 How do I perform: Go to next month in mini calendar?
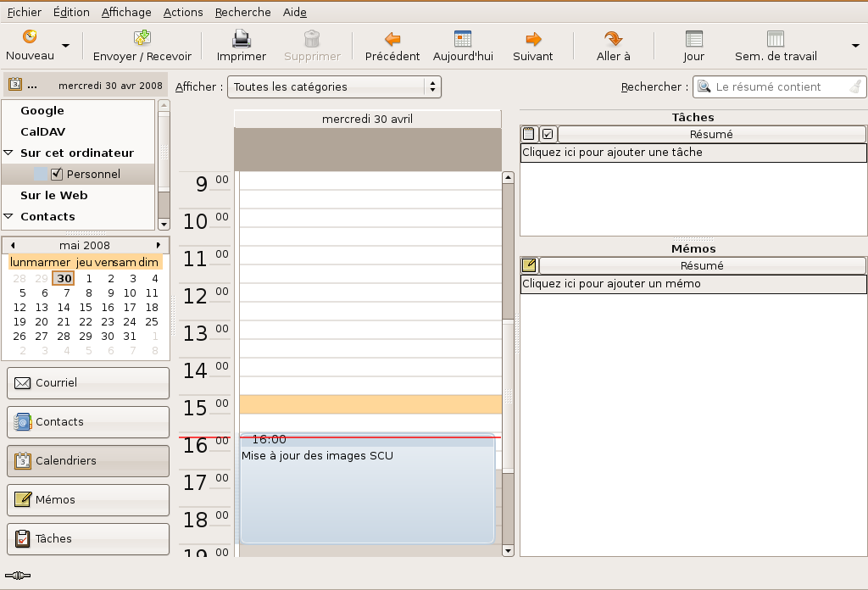(158, 245)
